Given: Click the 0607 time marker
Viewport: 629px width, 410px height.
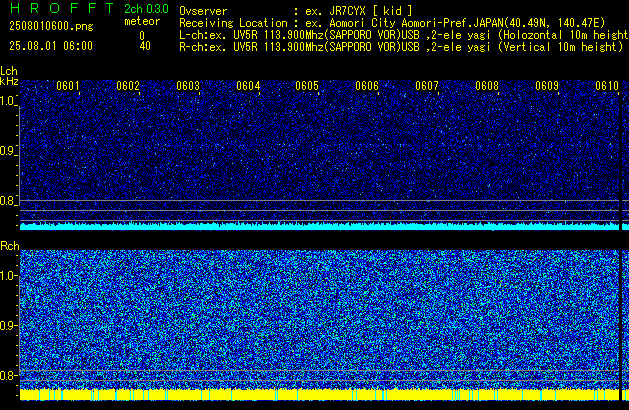Looking at the screenshot, I should [x=427, y=86].
